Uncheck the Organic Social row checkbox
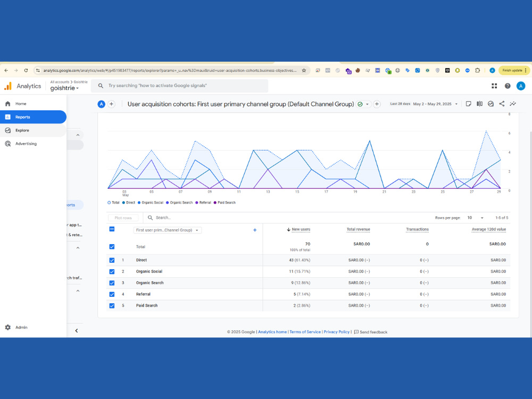 112,271
